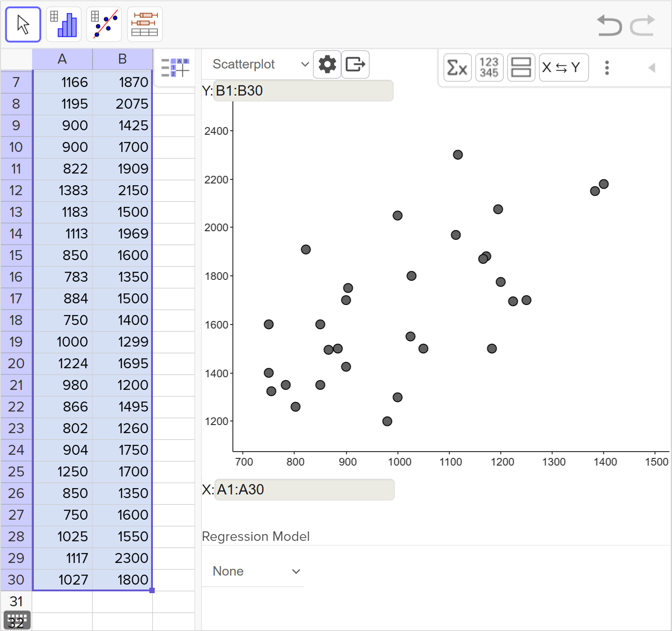Select cell containing 2300
672x631 pixels.
(122, 558)
